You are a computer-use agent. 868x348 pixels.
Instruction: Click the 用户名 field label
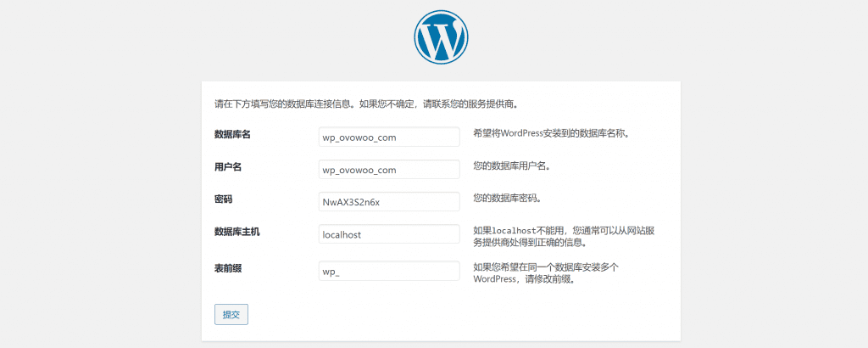coord(228,167)
